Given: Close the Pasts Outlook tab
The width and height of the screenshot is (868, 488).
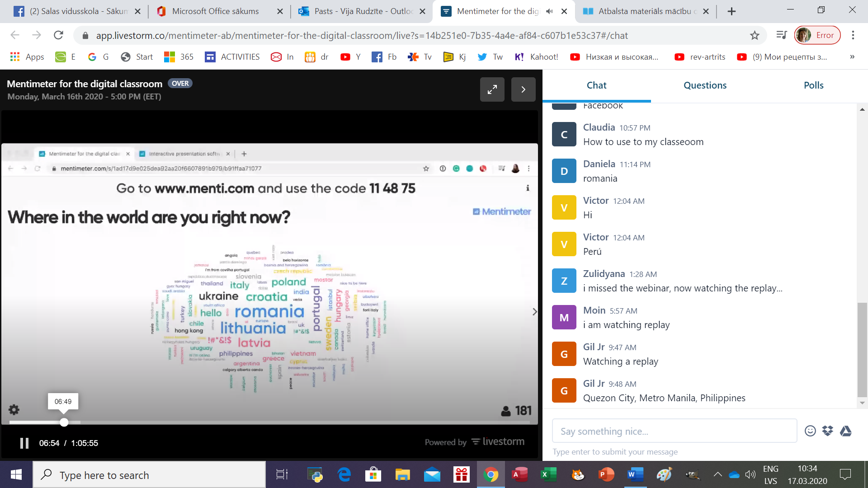Looking at the screenshot, I should 423,11.
